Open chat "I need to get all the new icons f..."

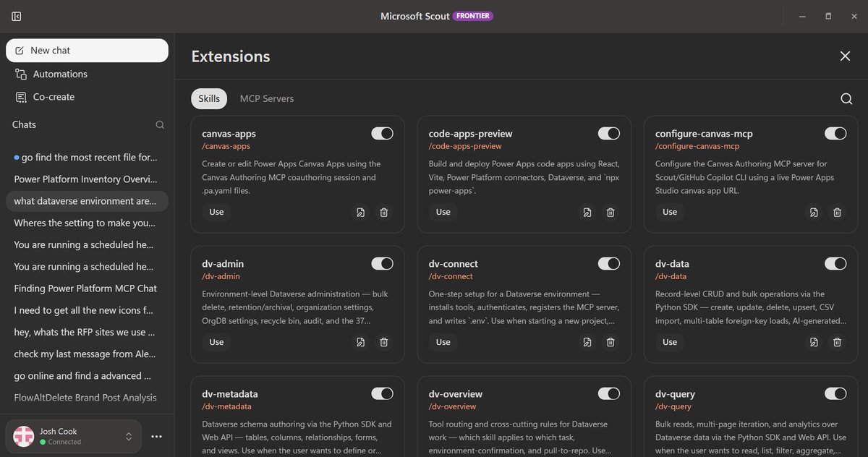click(87, 310)
